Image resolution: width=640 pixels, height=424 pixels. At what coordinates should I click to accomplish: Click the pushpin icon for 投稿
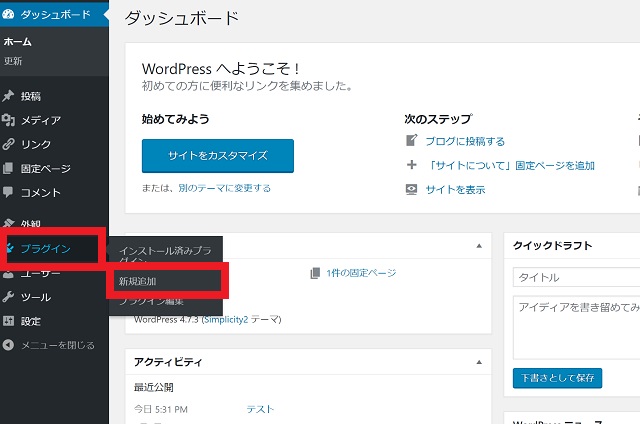[8, 96]
